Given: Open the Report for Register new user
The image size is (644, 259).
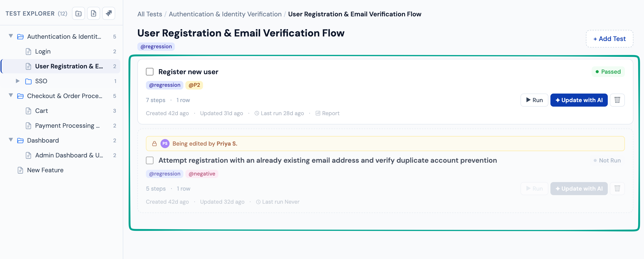Looking at the screenshot, I should click(x=328, y=113).
